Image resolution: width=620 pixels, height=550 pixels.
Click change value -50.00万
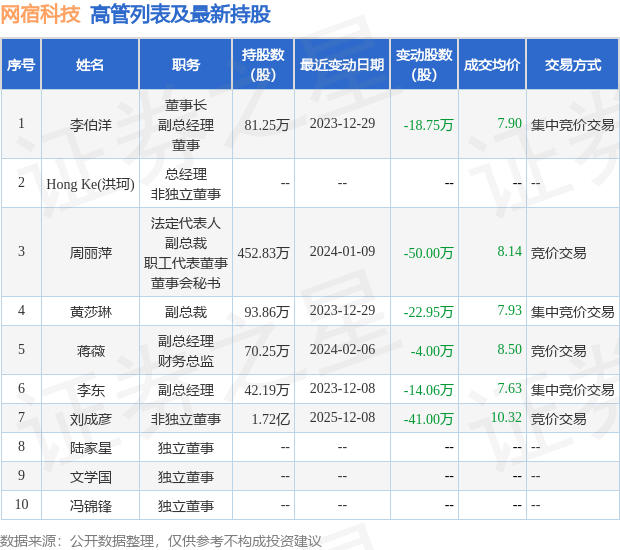click(428, 253)
